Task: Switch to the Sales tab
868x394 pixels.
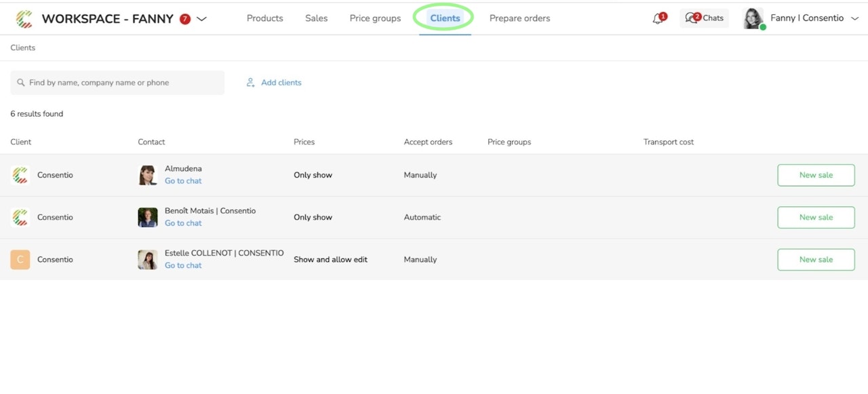Action: (x=316, y=18)
